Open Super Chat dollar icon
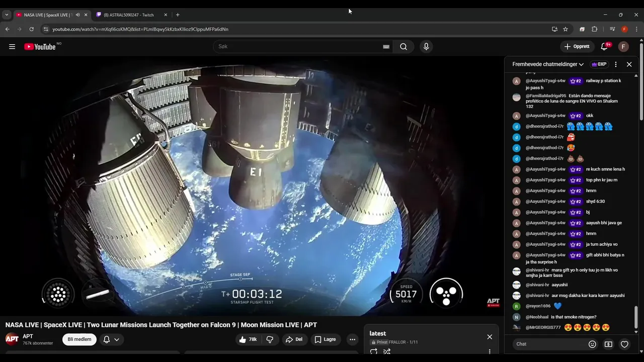 608,344
